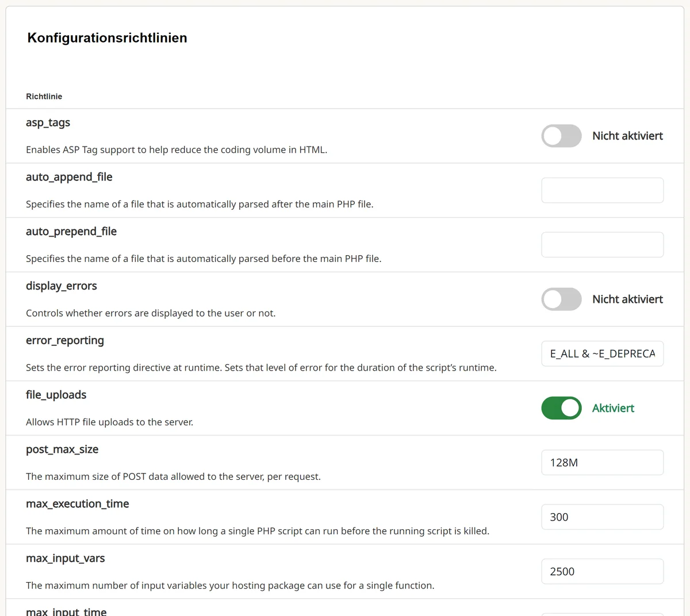This screenshot has width=690, height=616.
Task: Click 'Sets the error reporting directive' description
Action: [261, 368]
